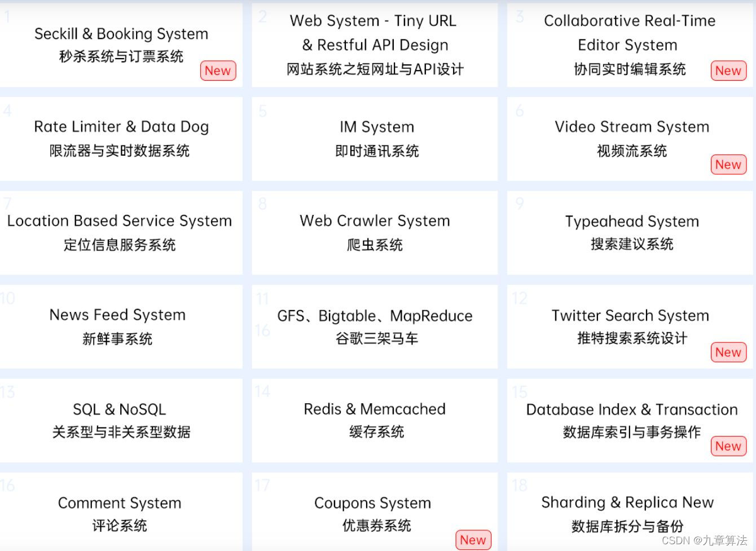Viewport: 756px width, 551px height.
Task: Select the Database Index & Transaction card
Action: [x=630, y=421]
